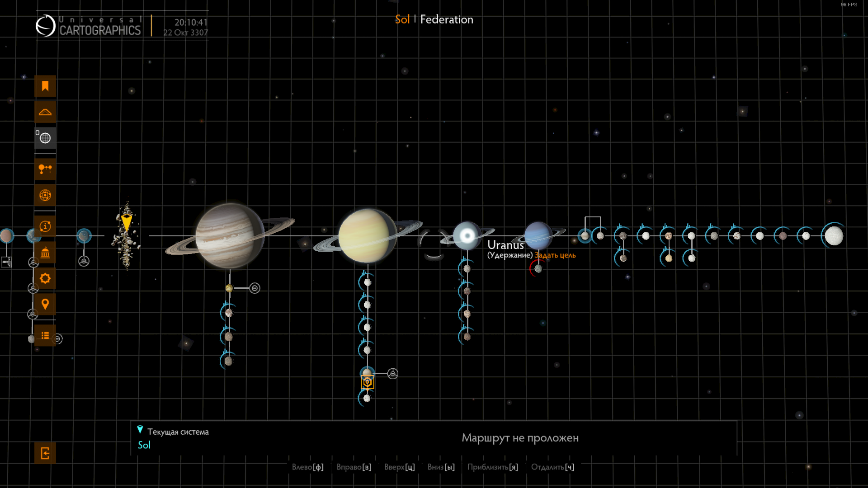Select the topmost moon under Saturn
This screenshot has height=488, width=868.
(368, 282)
